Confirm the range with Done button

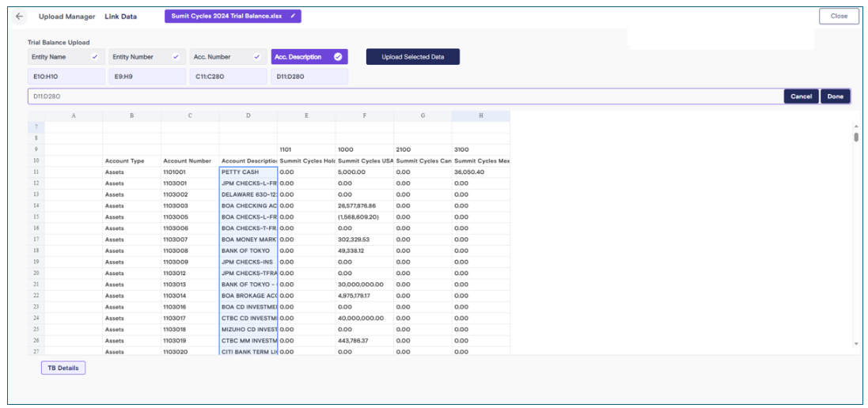pyautogui.click(x=836, y=96)
